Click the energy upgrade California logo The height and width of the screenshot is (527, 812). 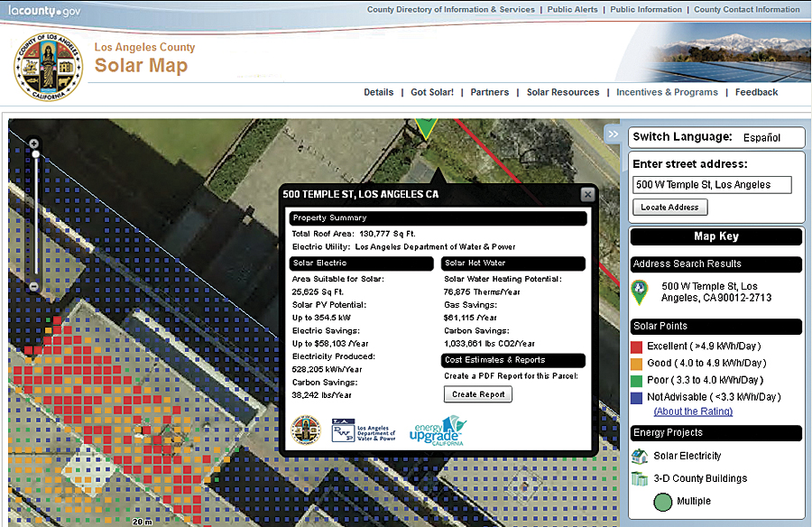pyautogui.click(x=438, y=431)
